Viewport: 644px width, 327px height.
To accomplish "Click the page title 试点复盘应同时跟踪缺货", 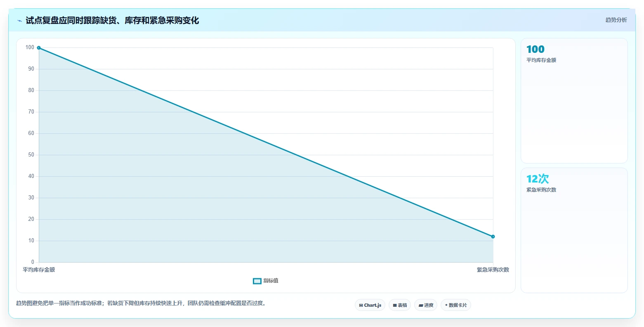I will [112, 21].
